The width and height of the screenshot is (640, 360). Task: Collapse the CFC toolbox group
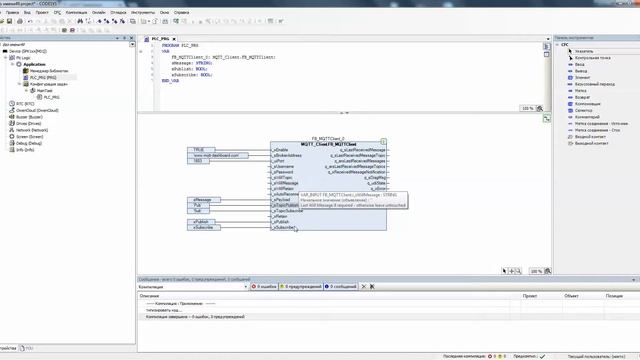click(x=558, y=44)
